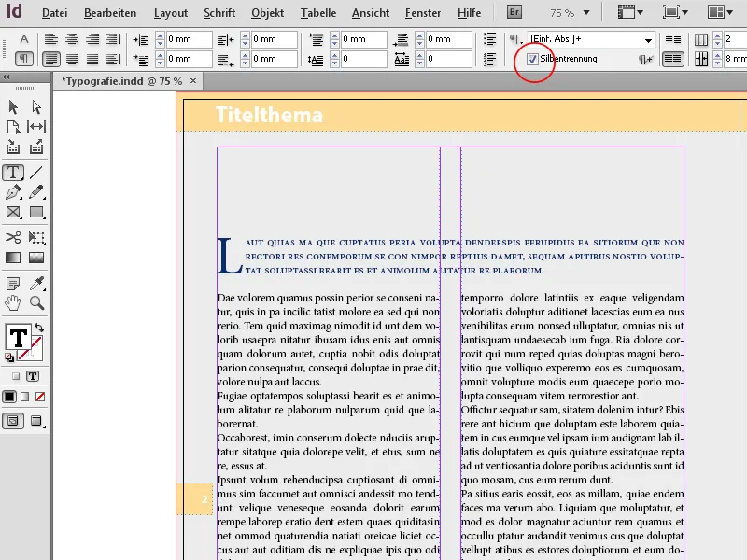Select the Hand tool

coord(13,302)
